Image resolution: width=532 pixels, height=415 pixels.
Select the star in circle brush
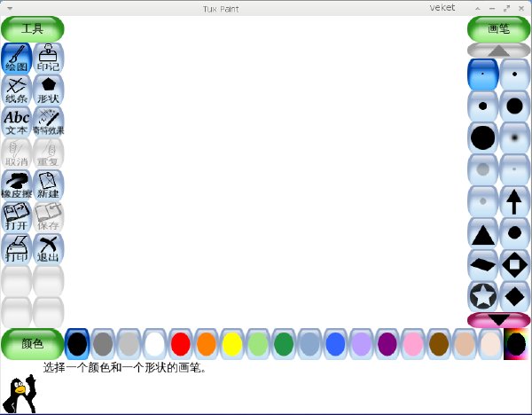click(483, 296)
